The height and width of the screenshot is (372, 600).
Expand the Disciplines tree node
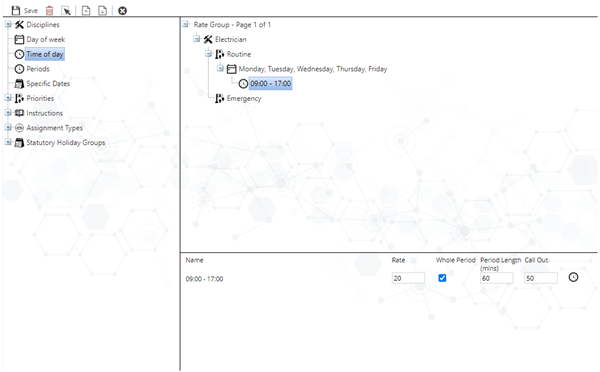[8, 24]
